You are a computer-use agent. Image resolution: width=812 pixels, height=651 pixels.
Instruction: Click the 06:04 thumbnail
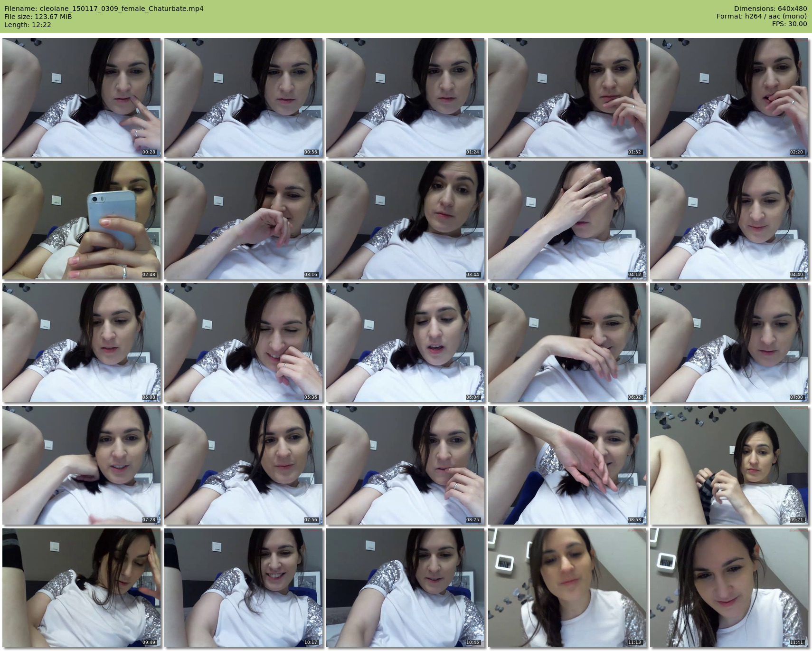[x=406, y=343]
